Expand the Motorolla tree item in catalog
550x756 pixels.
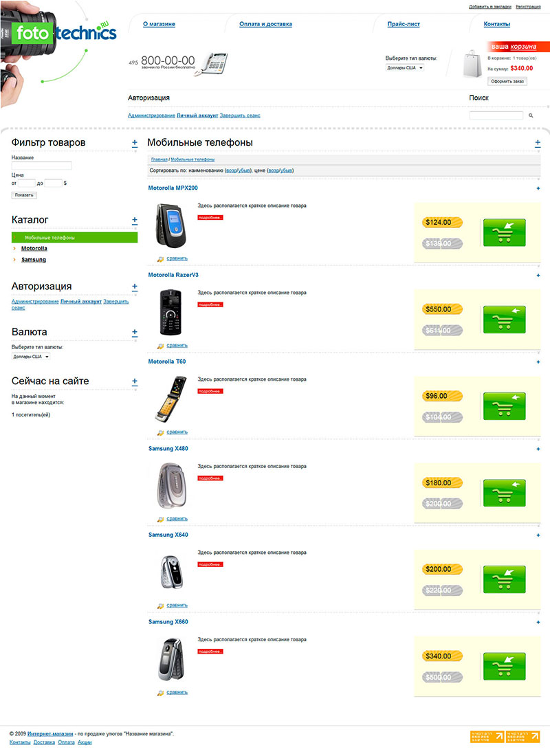14,248
